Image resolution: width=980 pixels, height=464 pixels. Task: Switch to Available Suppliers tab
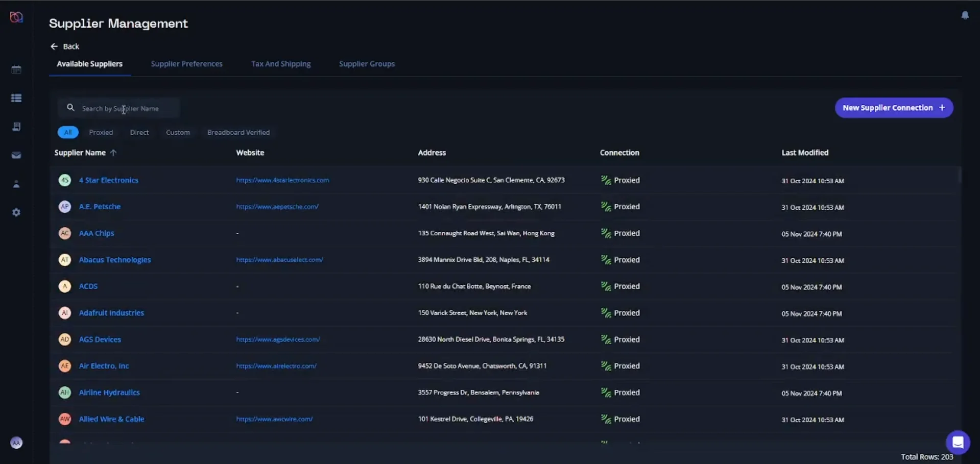pyautogui.click(x=90, y=64)
